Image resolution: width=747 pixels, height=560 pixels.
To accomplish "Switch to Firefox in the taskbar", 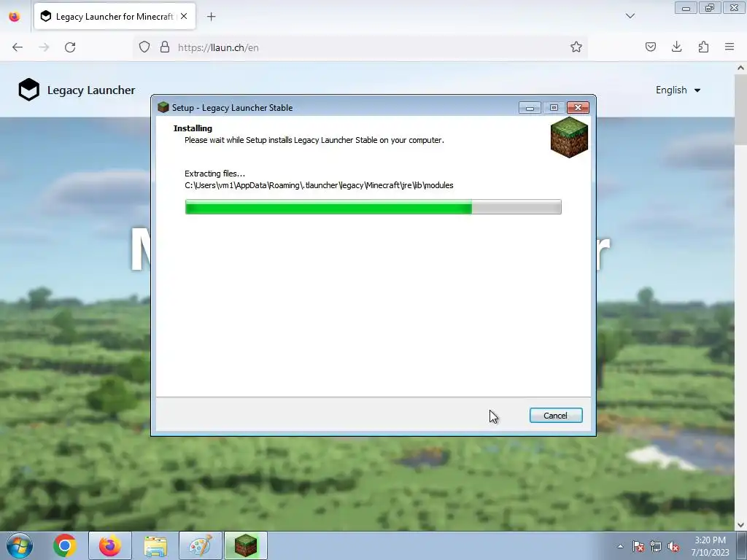I will coord(109,545).
